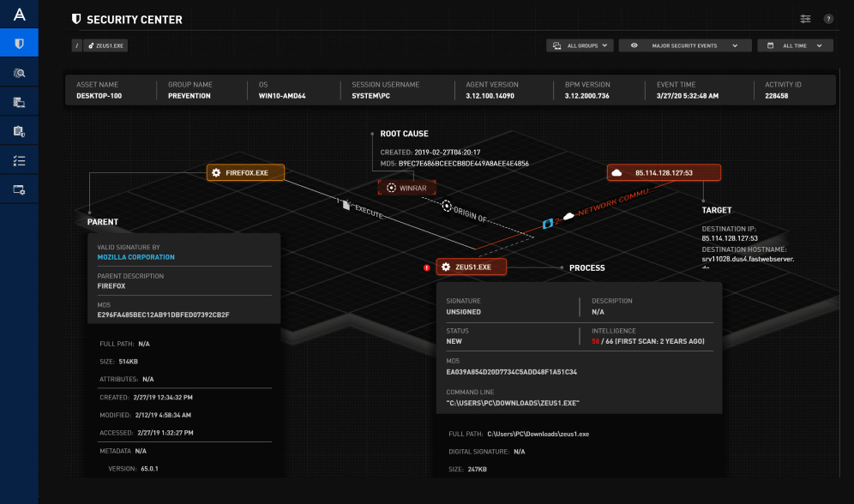
Task: Open the help question mark icon
Action: pyautogui.click(x=828, y=19)
